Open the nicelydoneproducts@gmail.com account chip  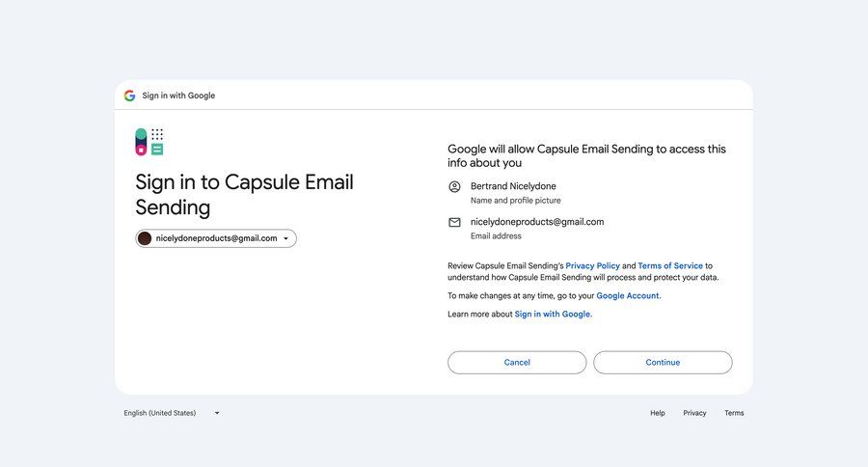[x=216, y=238]
